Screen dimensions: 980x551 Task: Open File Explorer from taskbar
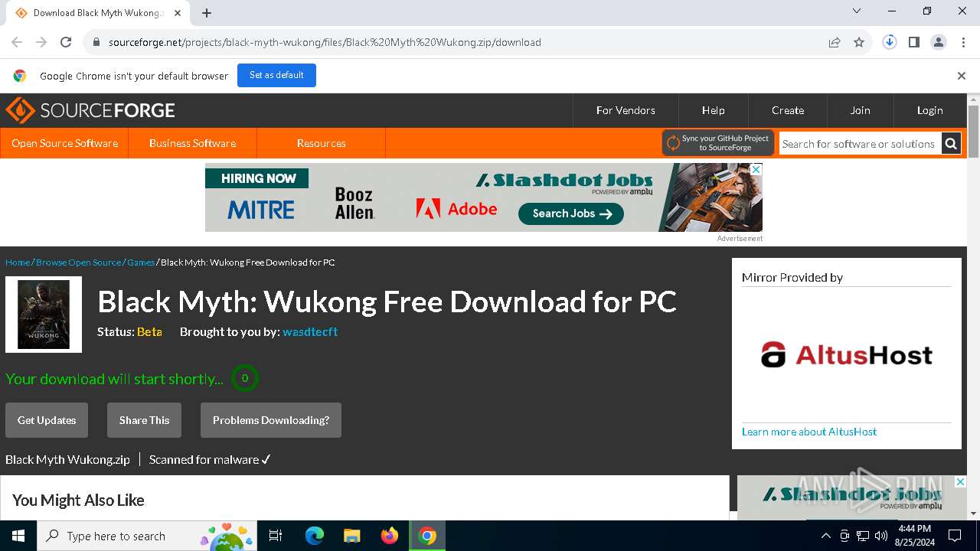[351, 536]
